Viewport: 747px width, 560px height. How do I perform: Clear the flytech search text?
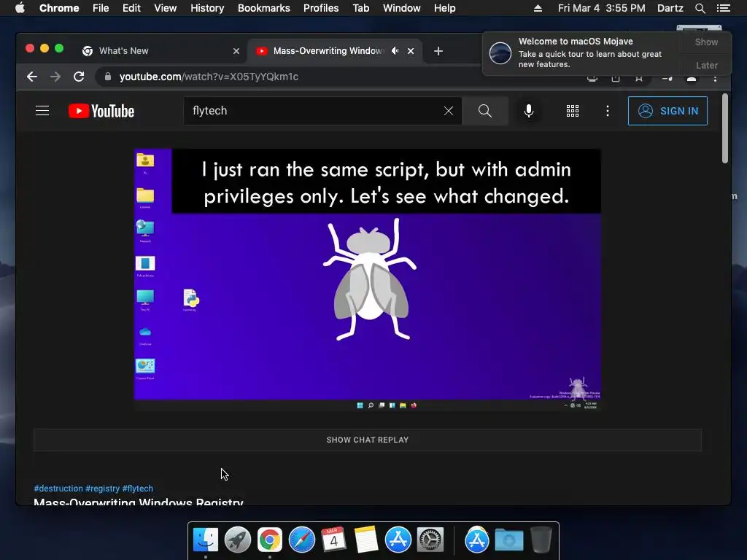click(x=449, y=111)
